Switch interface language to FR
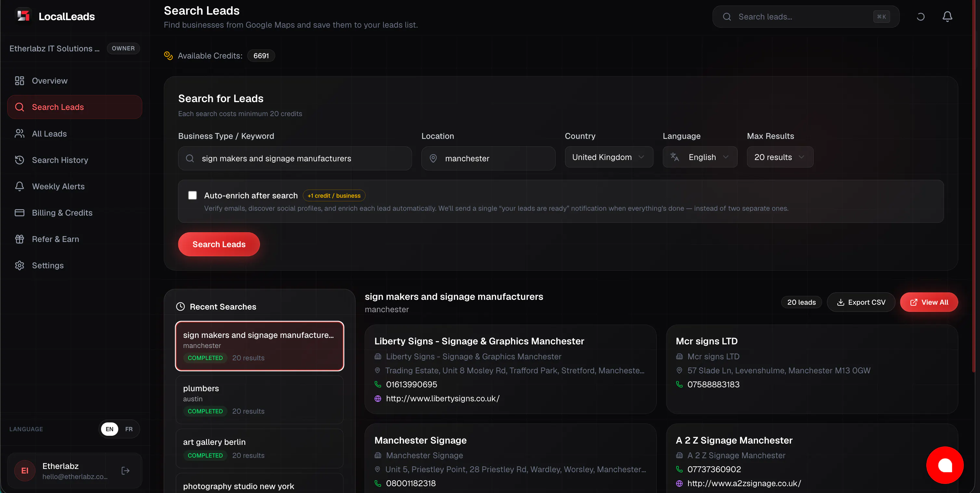Viewport: 980px width, 493px height. point(129,429)
